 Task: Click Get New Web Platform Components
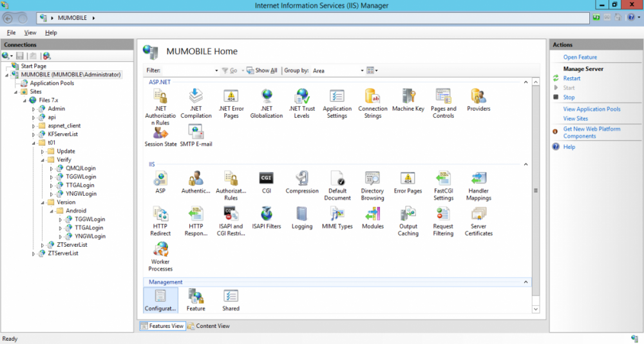coord(592,132)
